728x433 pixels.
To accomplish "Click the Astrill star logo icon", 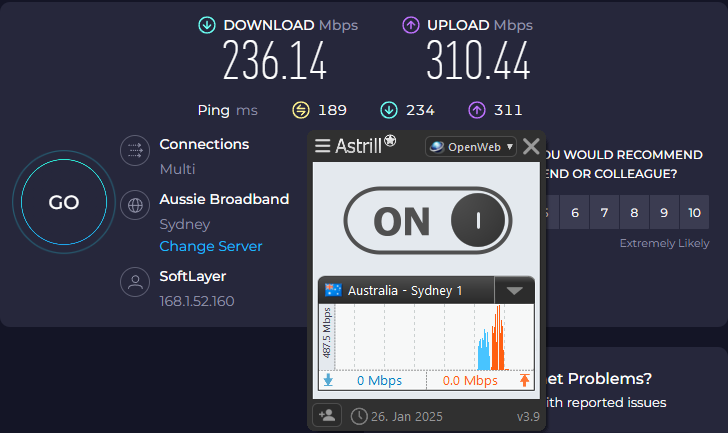I will point(390,140).
